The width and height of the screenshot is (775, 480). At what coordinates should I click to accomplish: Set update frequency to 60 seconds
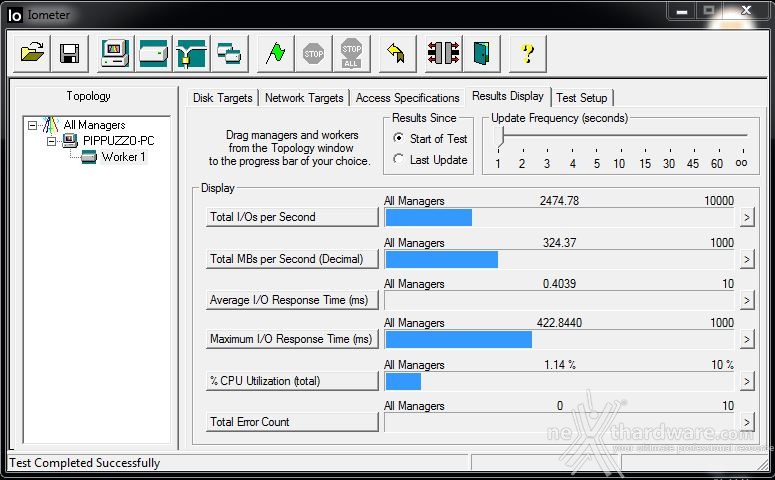coord(717,164)
